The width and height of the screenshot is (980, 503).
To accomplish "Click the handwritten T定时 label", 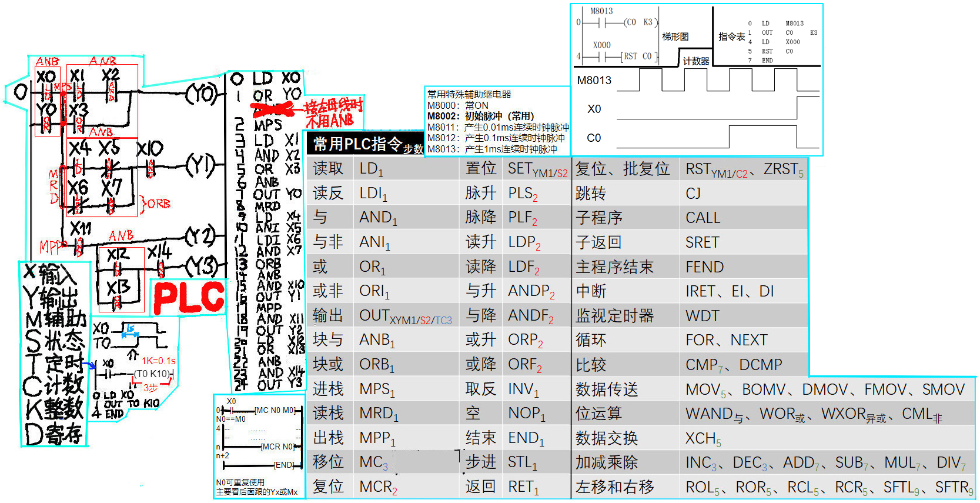I will [x=55, y=364].
